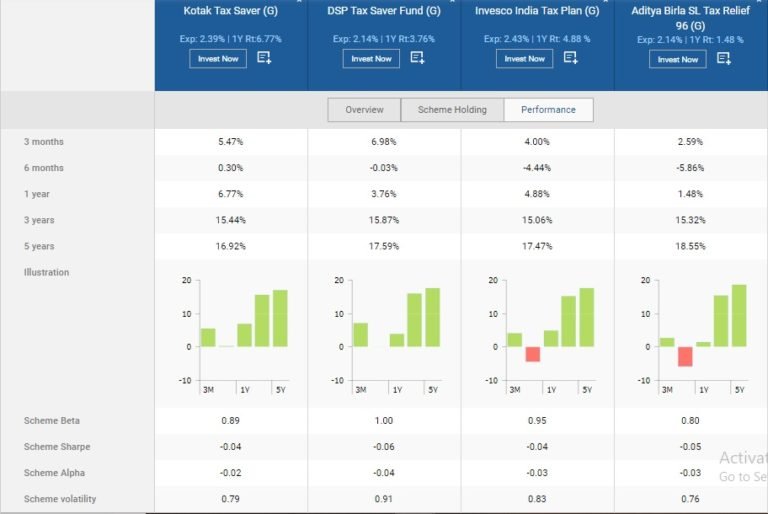The height and width of the screenshot is (514, 768).
Task: Add DSP Tax Saver Fund to watchlist icon
Action: coord(417,58)
